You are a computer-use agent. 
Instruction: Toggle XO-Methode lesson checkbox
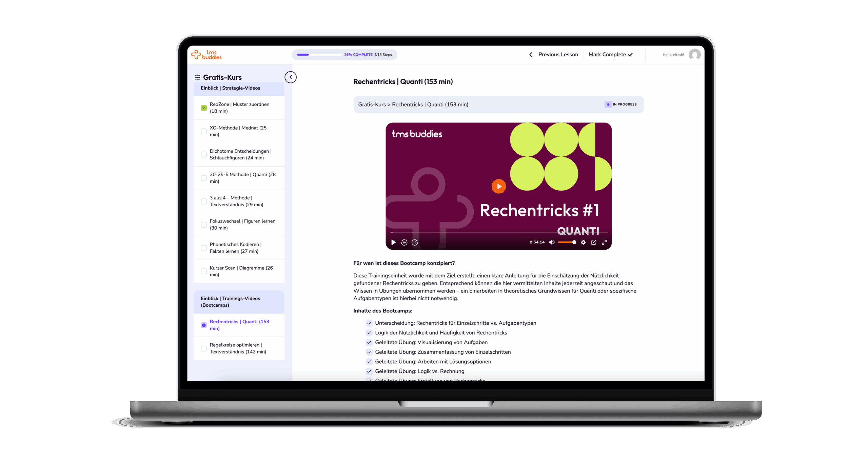[204, 131]
